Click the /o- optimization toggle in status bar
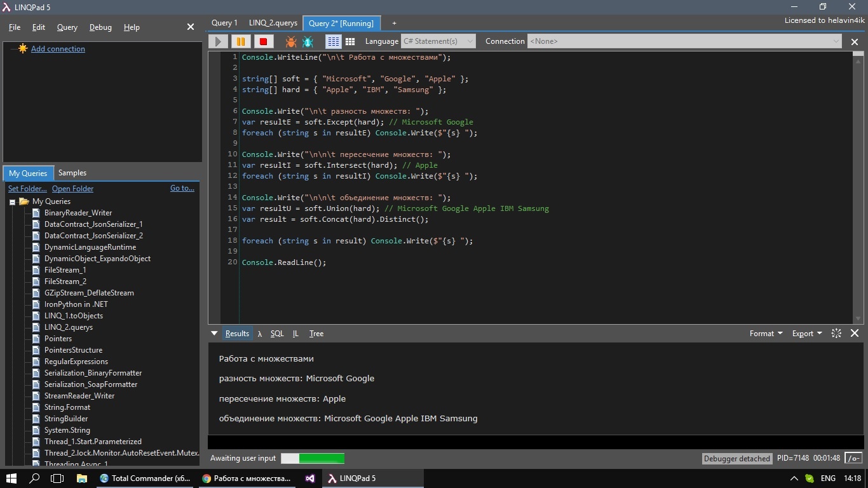This screenshot has width=868, height=488. [854, 458]
